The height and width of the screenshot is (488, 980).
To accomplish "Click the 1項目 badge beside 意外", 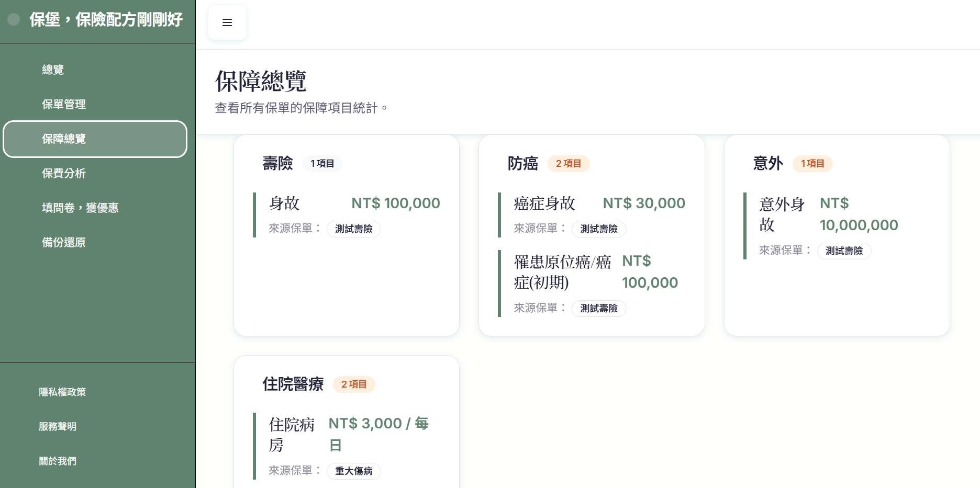I will point(812,164).
